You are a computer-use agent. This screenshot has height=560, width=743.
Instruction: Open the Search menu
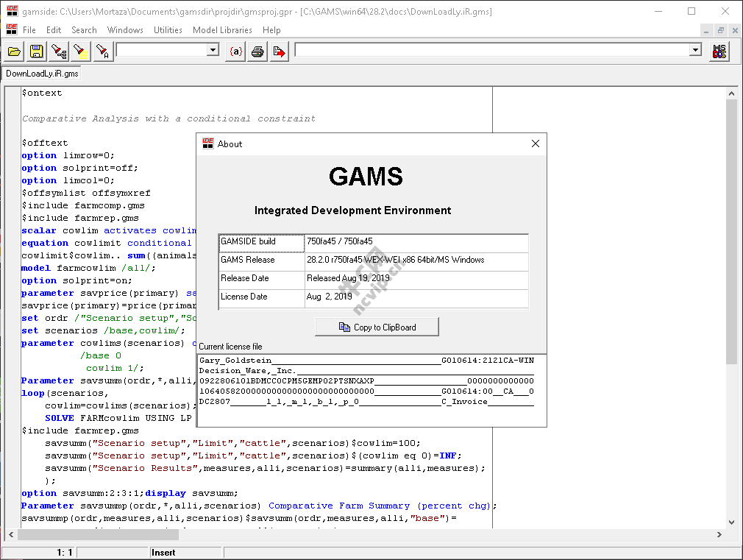point(84,30)
